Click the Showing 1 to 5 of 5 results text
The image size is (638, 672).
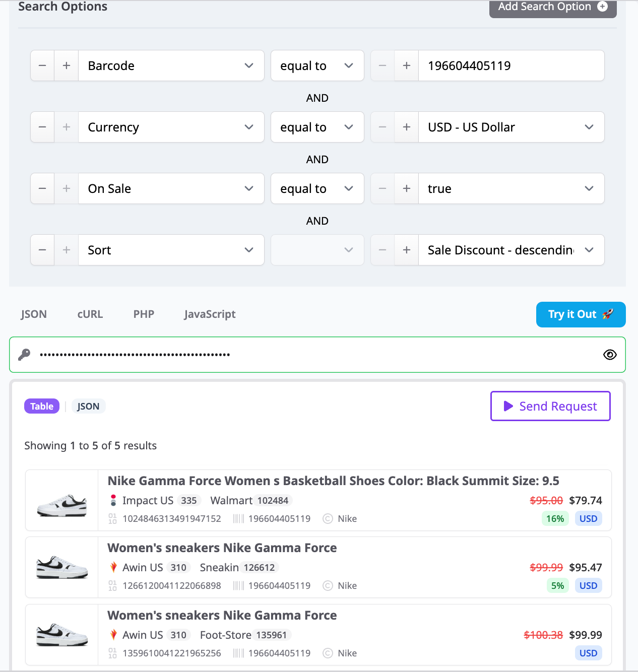[91, 445]
